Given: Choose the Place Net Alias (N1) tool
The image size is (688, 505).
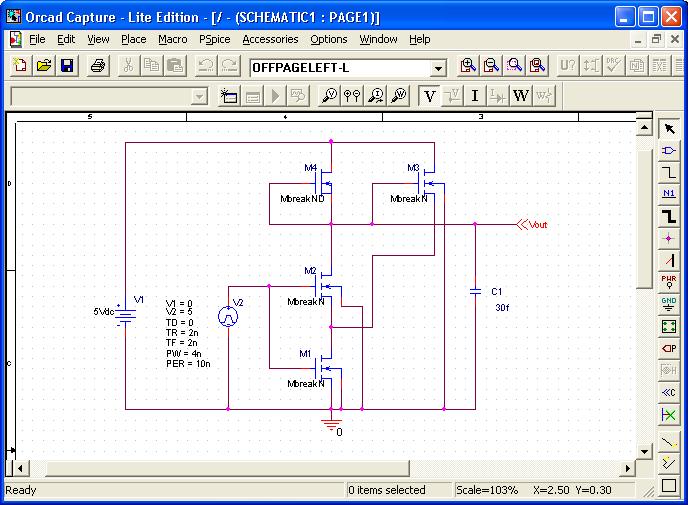Looking at the screenshot, I should [669, 195].
